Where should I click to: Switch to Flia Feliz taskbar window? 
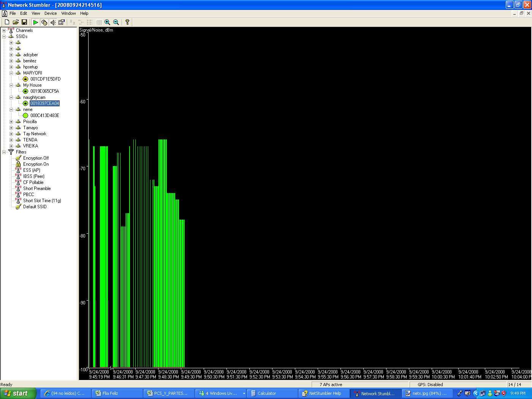point(117,393)
